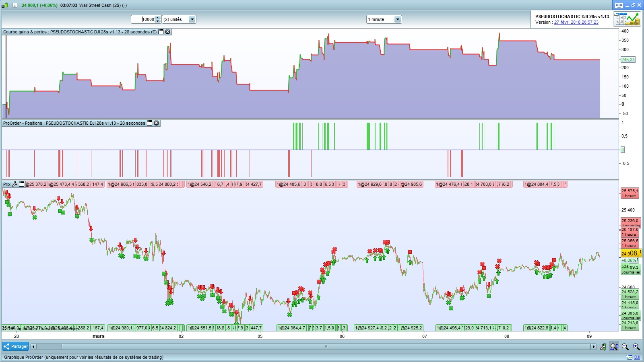Image resolution: width=644 pixels, height=362 pixels.
Task: Click the Prix panel label
Action: pos(7,184)
